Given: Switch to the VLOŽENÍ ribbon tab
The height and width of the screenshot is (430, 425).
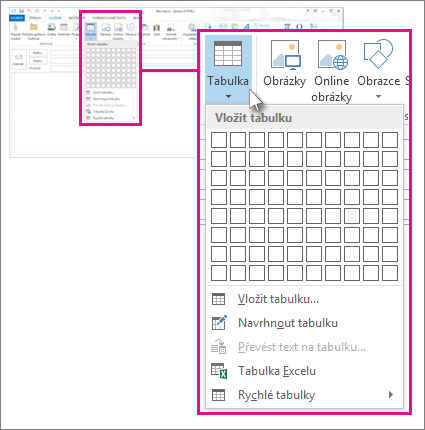Looking at the screenshot, I should [55, 18].
